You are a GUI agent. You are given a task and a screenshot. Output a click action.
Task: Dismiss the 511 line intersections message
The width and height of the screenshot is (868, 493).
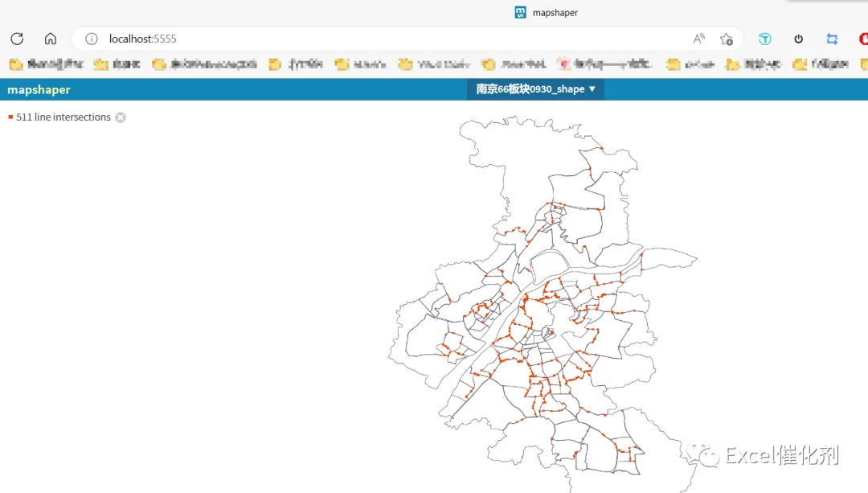121,117
